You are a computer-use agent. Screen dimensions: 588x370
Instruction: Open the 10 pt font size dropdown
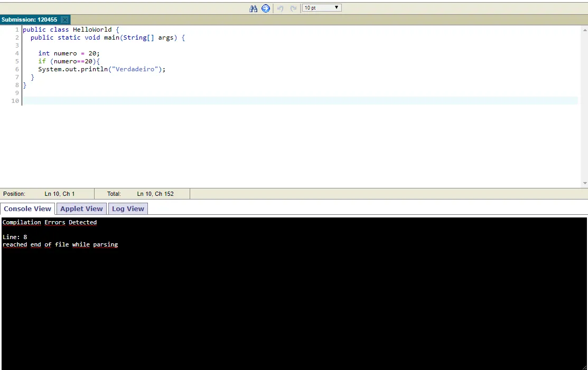coord(322,7)
